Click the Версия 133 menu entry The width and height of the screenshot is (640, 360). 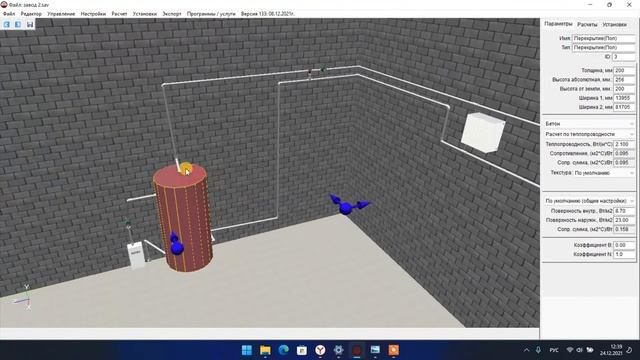click(x=268, y=14)
